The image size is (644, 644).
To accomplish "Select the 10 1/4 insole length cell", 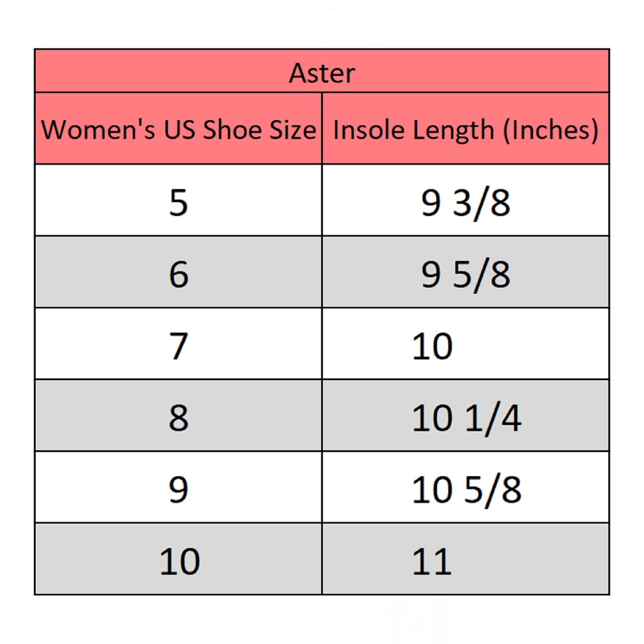I will click(466, 419).
